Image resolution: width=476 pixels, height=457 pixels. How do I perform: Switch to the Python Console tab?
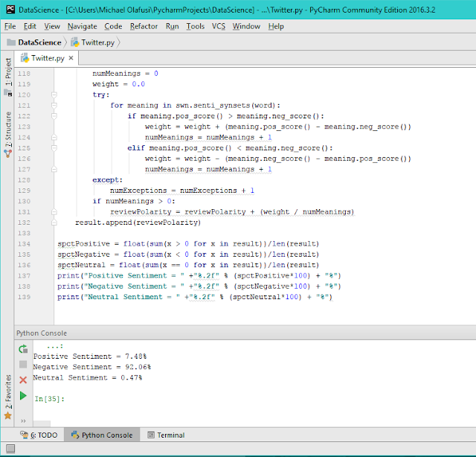click(102, 435)
